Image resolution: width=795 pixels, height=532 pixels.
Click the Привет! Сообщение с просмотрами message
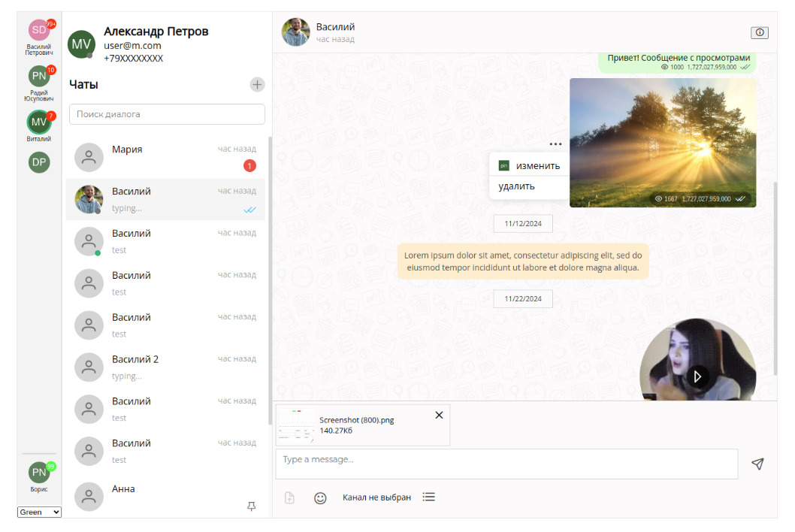tap(678, 62)
